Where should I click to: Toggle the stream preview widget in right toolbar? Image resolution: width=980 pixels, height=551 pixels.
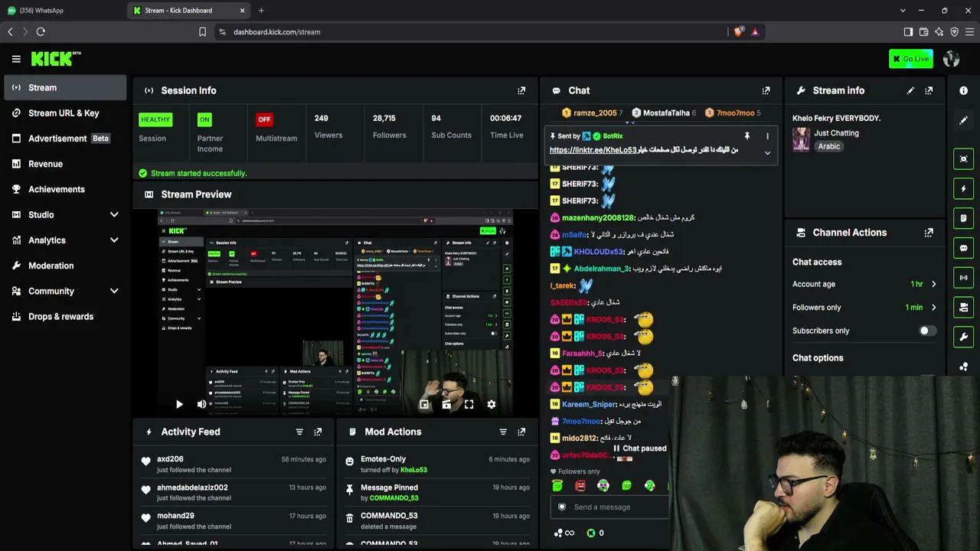963,159
